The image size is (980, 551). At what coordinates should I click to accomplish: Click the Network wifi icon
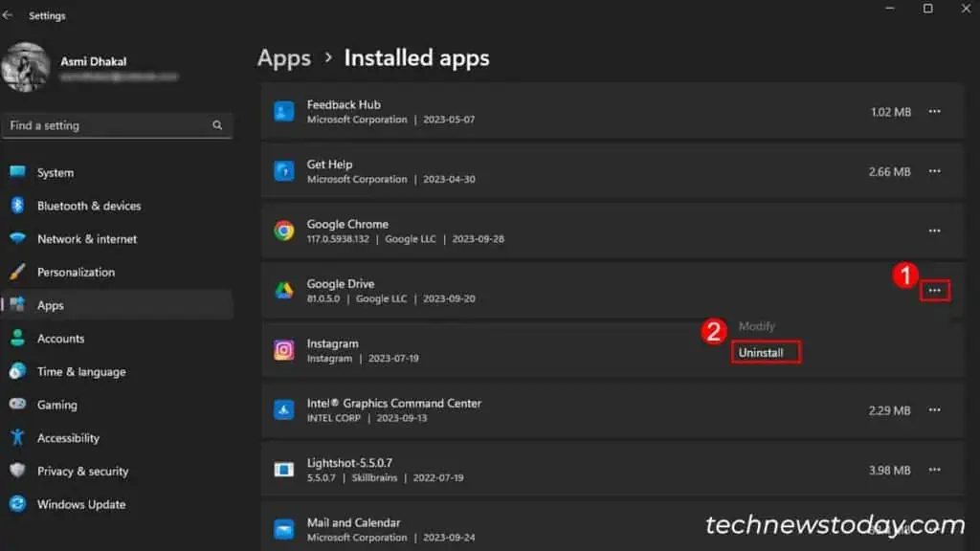pyautogui.click(x=17, y=238)
